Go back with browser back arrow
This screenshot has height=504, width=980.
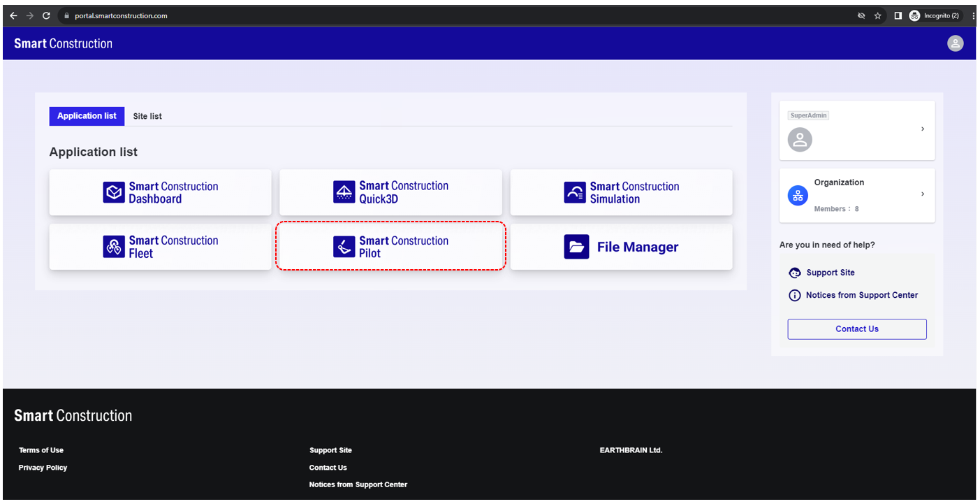(13, 15)
